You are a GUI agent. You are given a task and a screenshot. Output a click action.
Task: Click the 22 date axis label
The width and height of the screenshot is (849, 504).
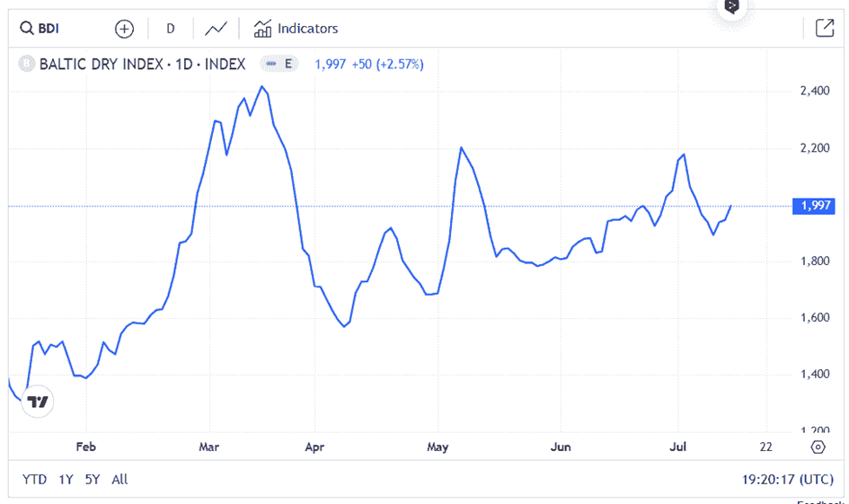point(765,447)
